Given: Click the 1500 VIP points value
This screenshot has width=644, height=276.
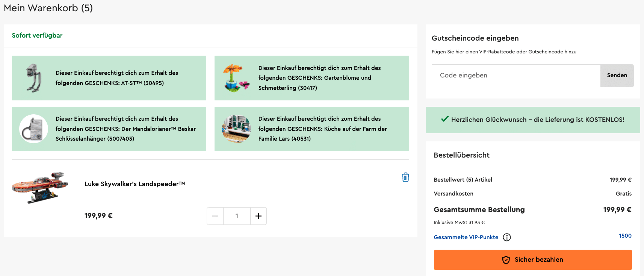Looking at the screenshot, I should pos(625,236).
